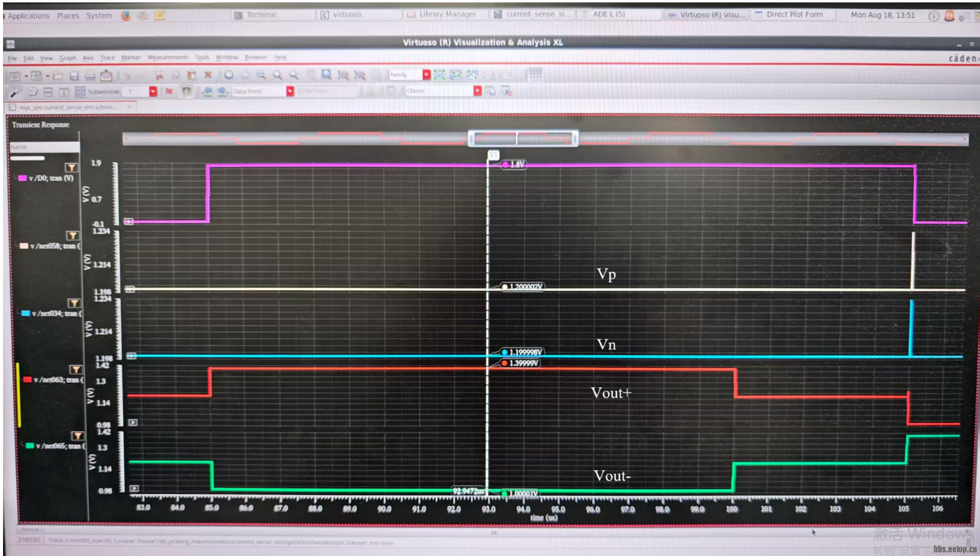
Task: Click the strip handle of the Vp trace
Action: tap(130, 289)
